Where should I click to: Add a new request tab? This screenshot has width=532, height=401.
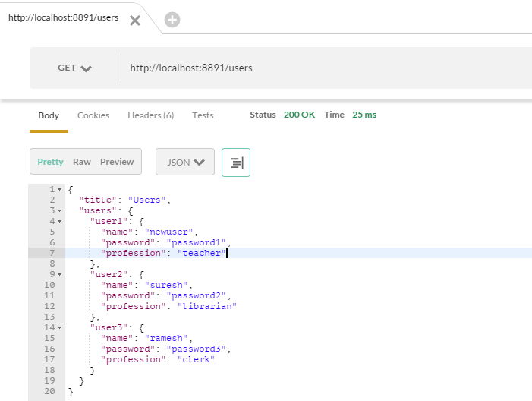[x=172, y=20]
